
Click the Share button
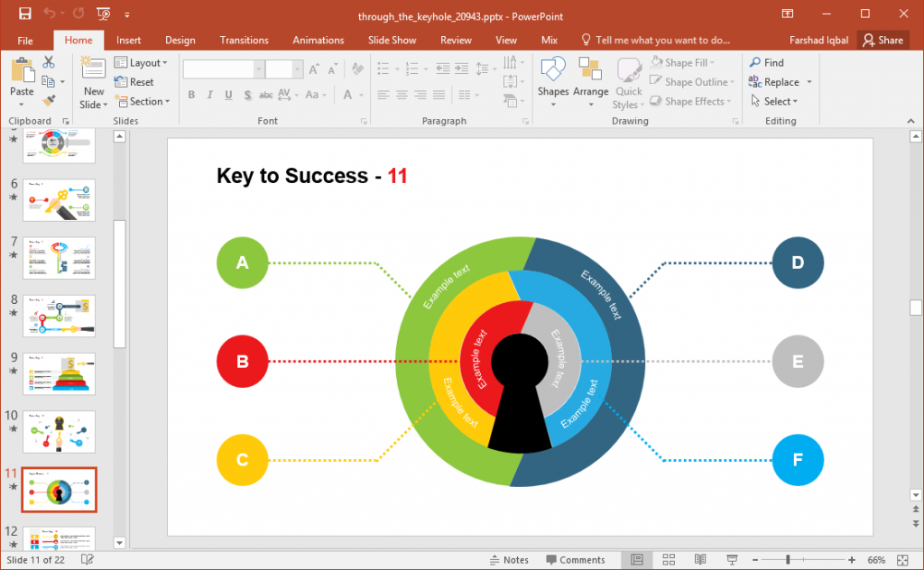pos(883,40)
